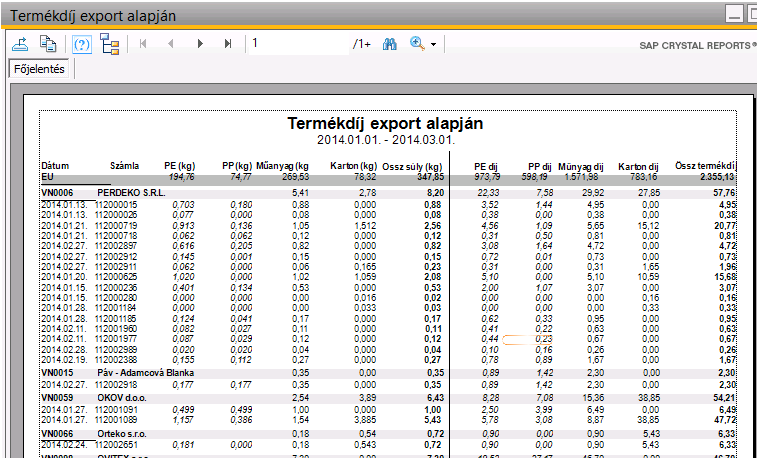The image size is (757, 458).
Task: Click the Copy icon in the toolbar
Action: [x=48, y=44]
